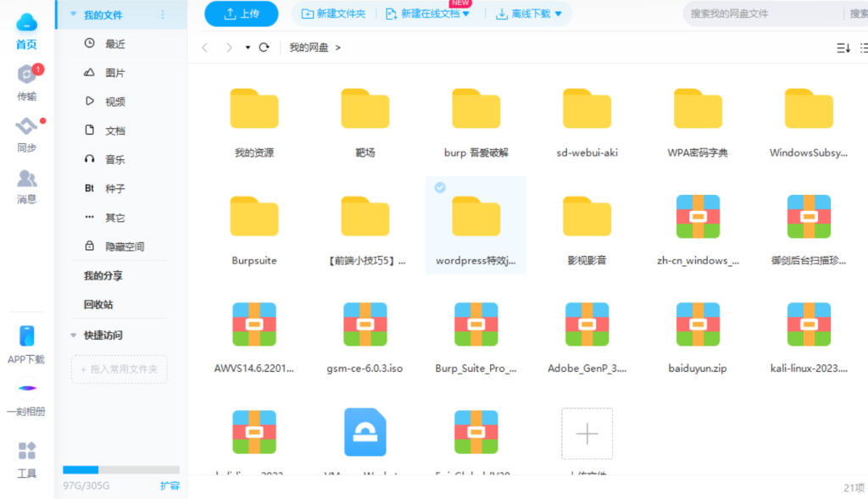Image resolution: width=868 pixels, height=499 pixels.
Task: Click the refresh icon in navigation bar
Action: click(264, 47)
